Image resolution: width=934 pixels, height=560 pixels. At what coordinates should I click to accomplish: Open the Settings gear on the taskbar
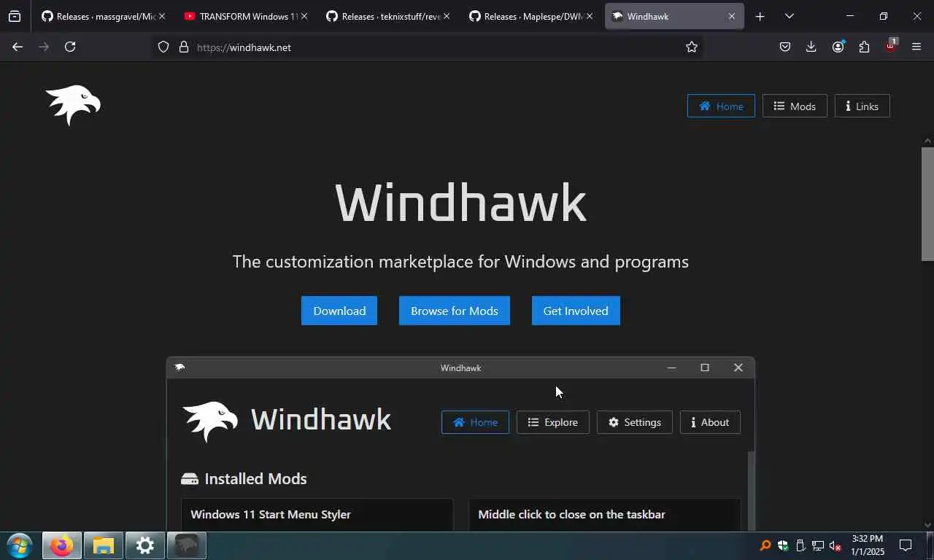point(145,545)
